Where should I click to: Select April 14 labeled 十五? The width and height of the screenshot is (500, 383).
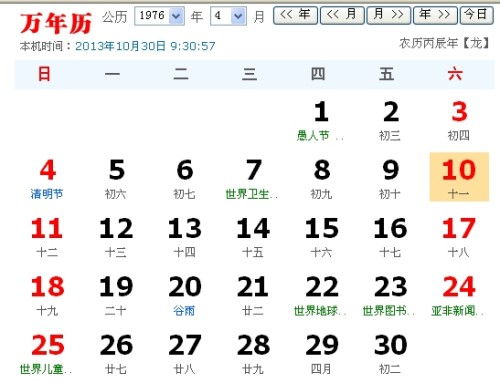[x=253, y=237]
